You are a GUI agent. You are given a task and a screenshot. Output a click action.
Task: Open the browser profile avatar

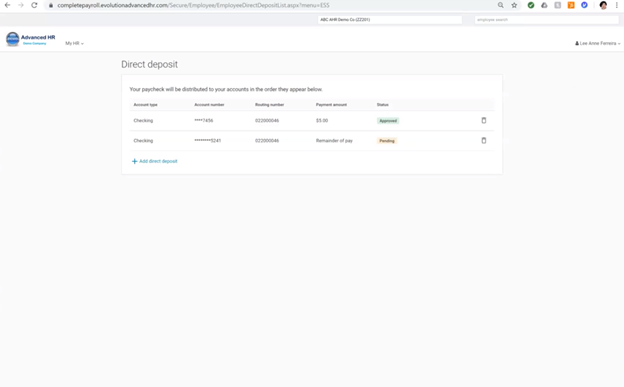click(x=603, y=5)
